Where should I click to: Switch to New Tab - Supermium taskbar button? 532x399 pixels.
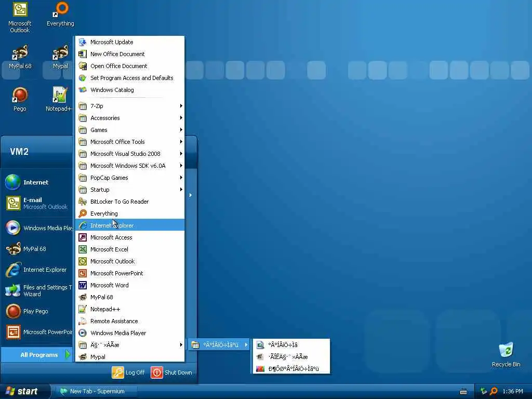[97, 391]
